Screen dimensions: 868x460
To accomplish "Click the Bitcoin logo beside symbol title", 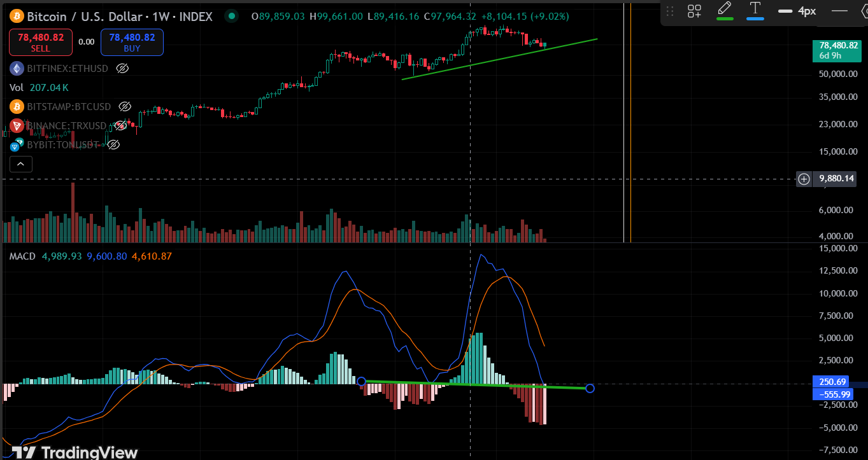I will 17,17.
